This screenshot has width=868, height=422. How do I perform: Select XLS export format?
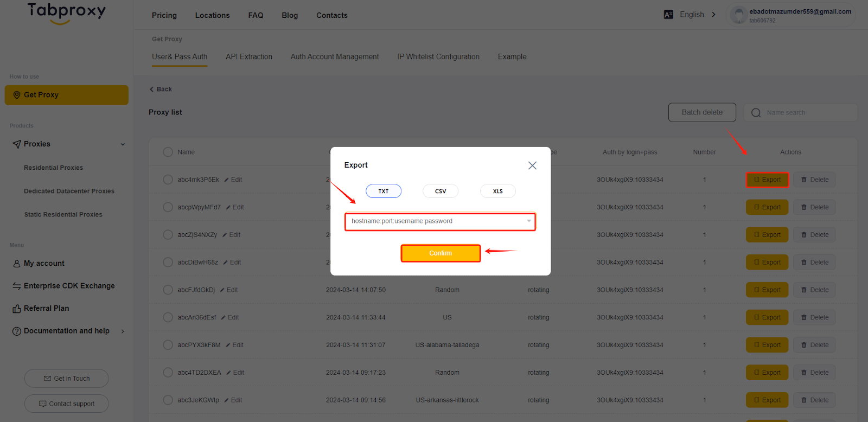pyautogui.click(x=497, y=191)
